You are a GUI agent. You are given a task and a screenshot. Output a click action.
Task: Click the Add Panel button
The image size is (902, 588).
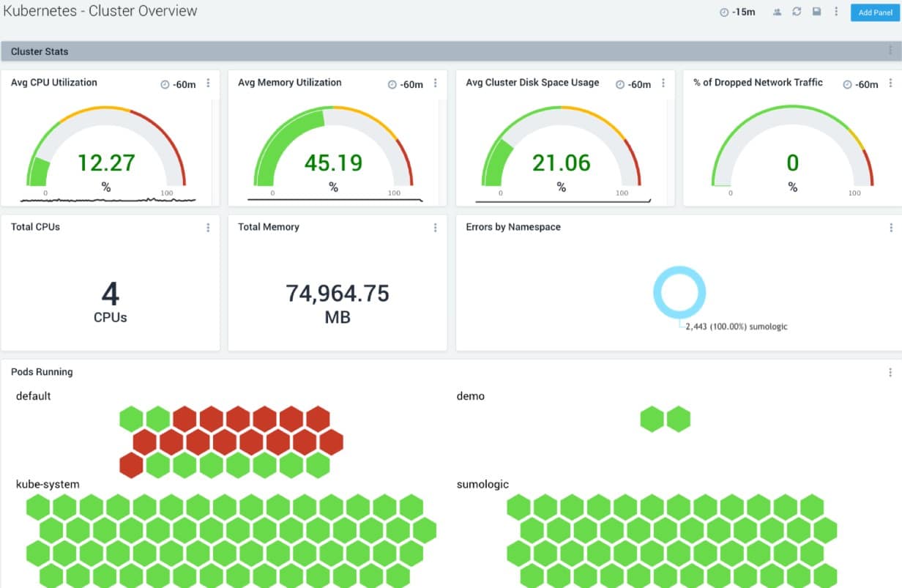pos(875,12)
